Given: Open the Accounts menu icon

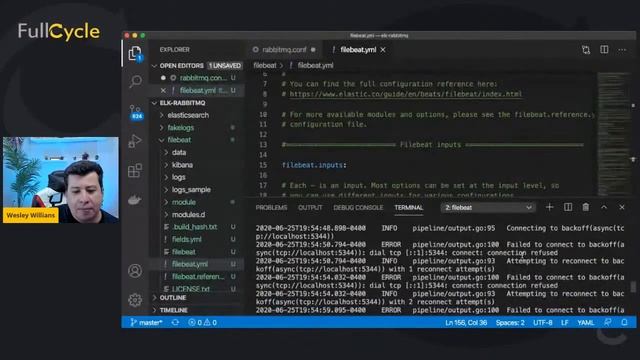Looking at the screenshot, I should 135,271.
